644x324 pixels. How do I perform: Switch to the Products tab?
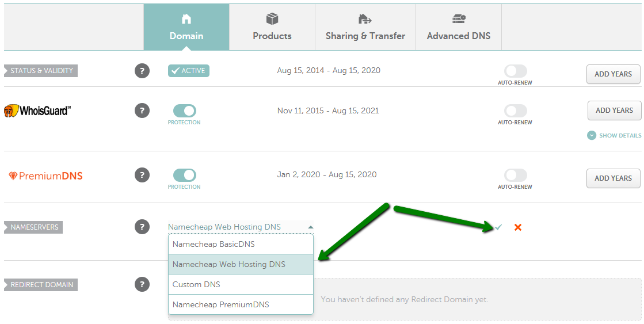pyautogui.click(x=272, y=27)
